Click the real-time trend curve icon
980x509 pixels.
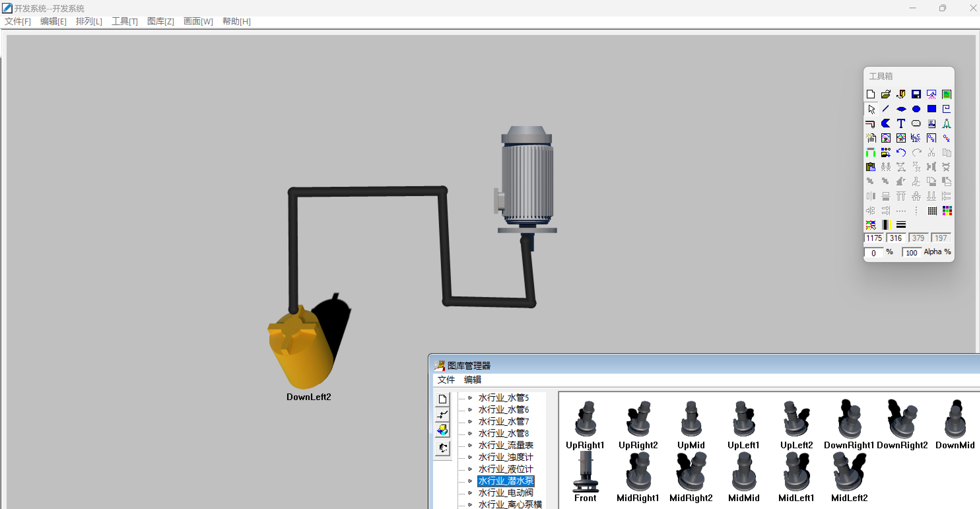[886, 138]
